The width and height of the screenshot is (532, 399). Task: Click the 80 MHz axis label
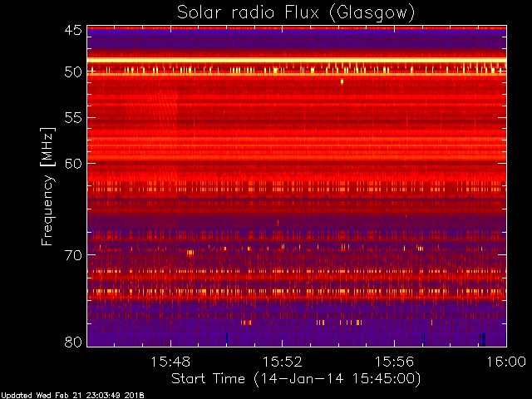[x=73, y=342]
